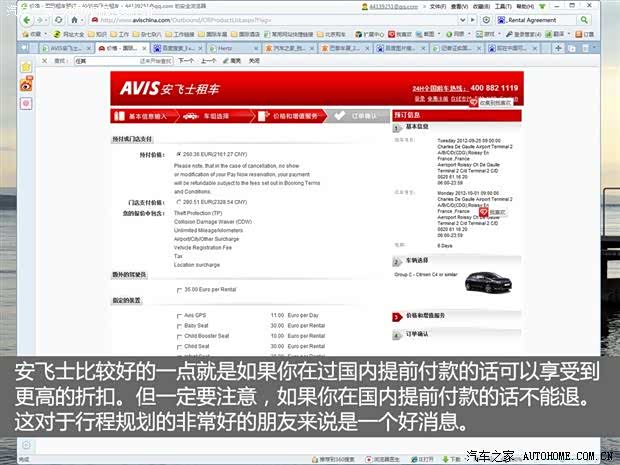The image size is (620, 465).
Task: Check the 35.00 Euro per Rental additional driver box
Action: 178,289
